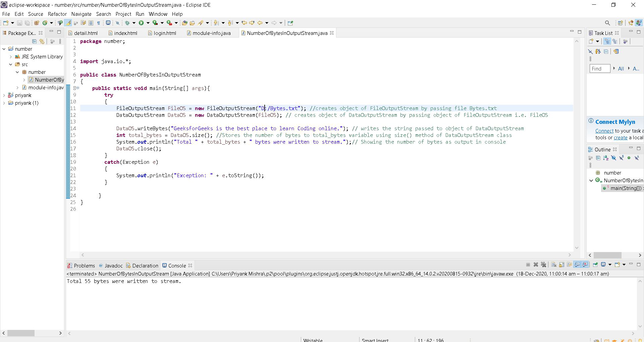Screen dimensions: 644x342
Task: Click the Open Type toolbar icon
Action: tap(184, 23)
